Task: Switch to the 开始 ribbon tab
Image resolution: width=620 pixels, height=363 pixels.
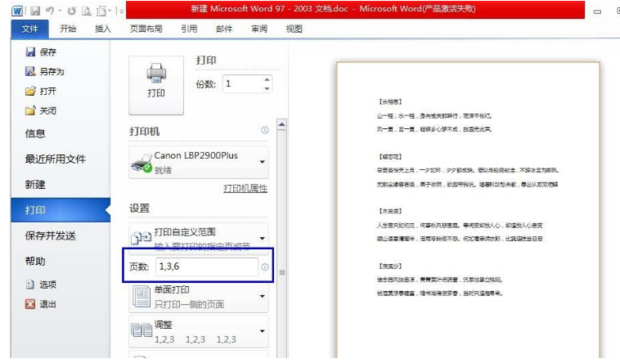Action: [68, 29]
